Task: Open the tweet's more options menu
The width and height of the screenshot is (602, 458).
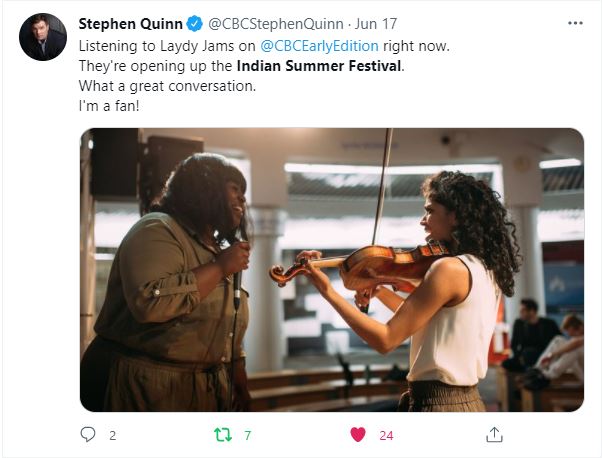Action: pyautogui.click(x=574, y=24)
